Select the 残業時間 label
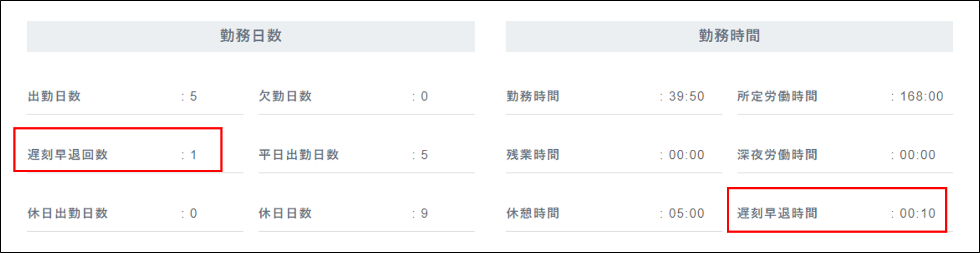This screenshot has width=980, height=253. point(533,155)
